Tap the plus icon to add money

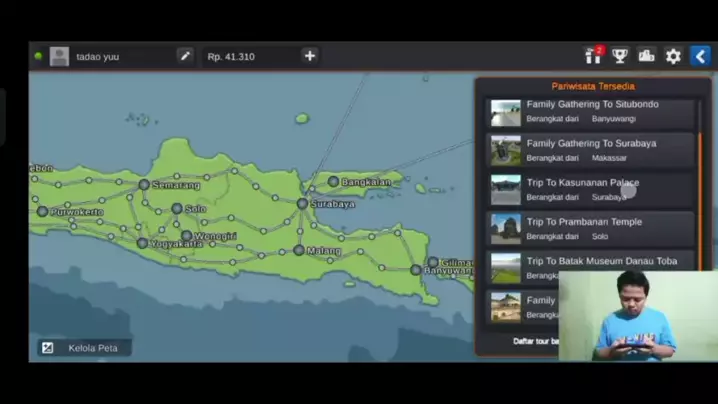pos(310,56)
